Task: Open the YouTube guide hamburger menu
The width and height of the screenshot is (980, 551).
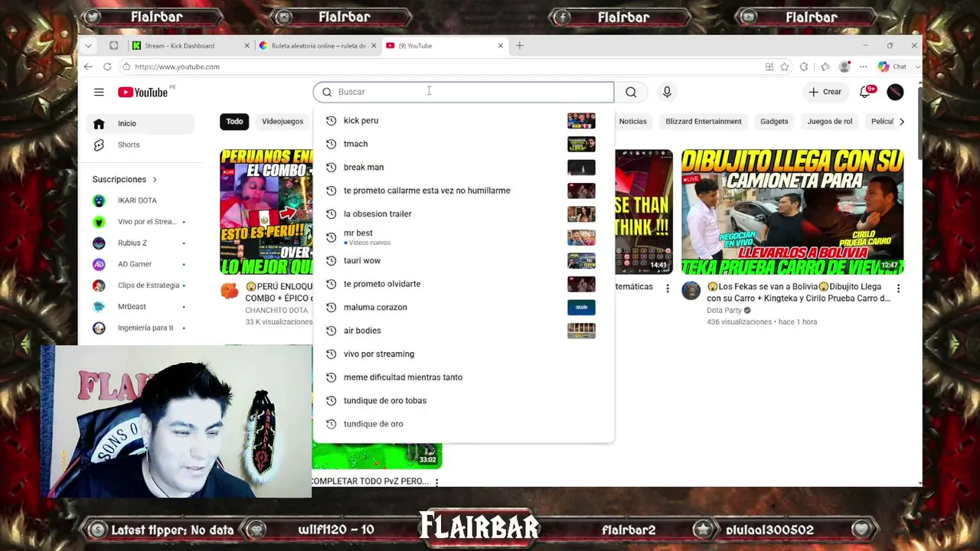Action: pyautogui.click(x=99, y=92)
